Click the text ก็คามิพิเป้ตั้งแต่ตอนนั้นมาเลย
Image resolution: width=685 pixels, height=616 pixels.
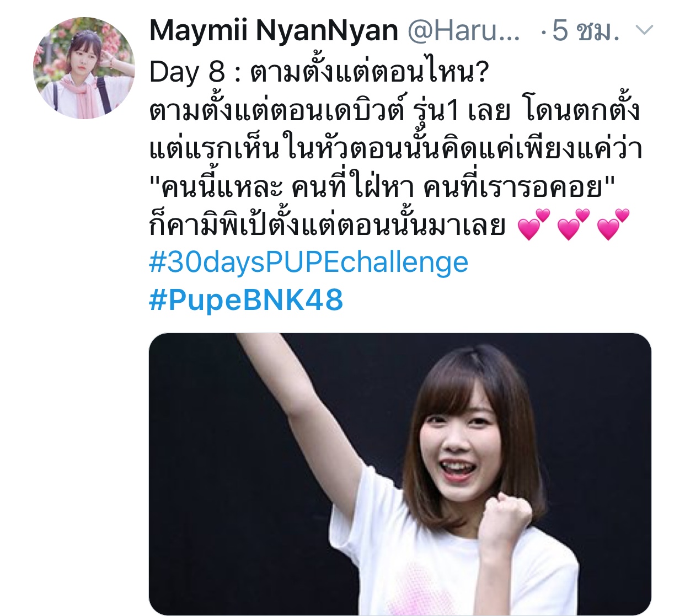coord(328,225)
